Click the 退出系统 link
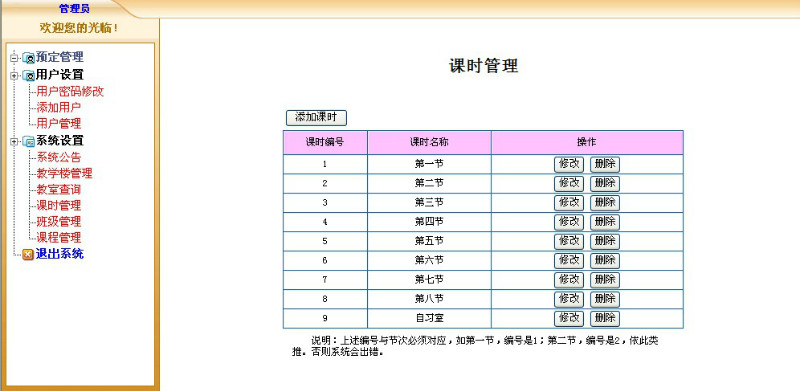 60,254
